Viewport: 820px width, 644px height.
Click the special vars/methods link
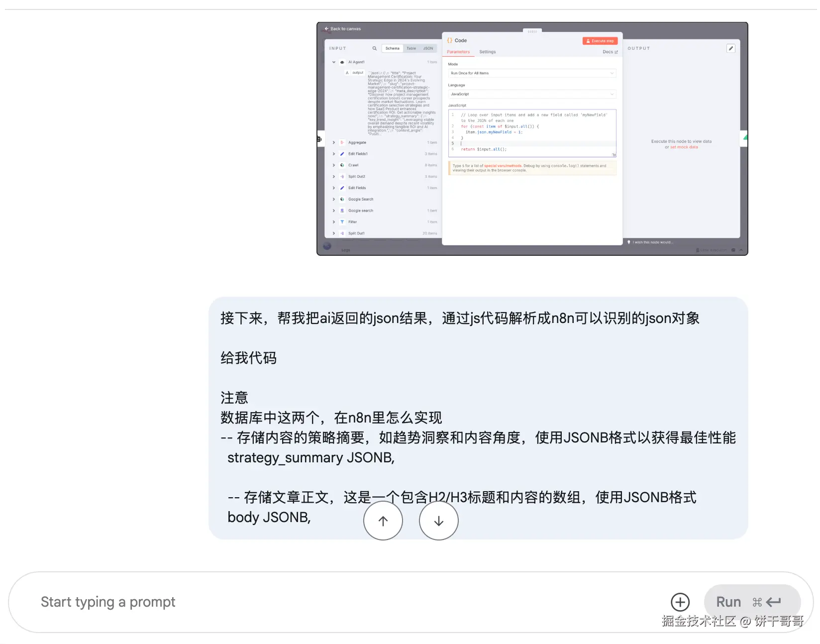point(503,166)
